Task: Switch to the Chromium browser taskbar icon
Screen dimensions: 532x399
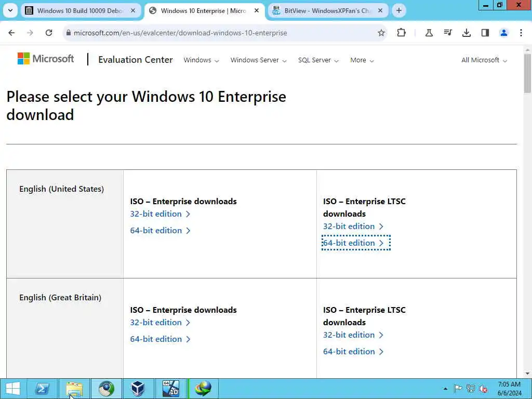Action: (x=106, y=389)
